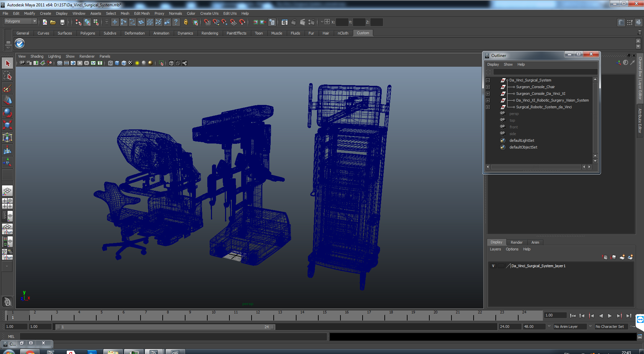The image size is (644, 354).
Task: Click the current frame field showing 1.00
Action: (x=555, y=315)
